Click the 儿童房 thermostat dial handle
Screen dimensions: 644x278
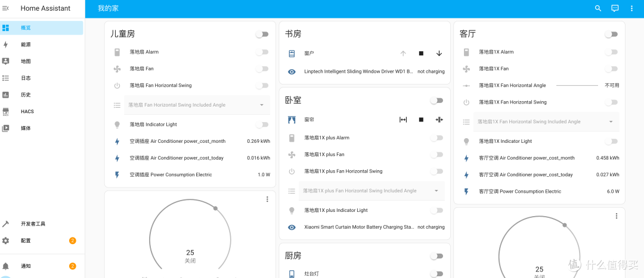[x=215, y=208]
